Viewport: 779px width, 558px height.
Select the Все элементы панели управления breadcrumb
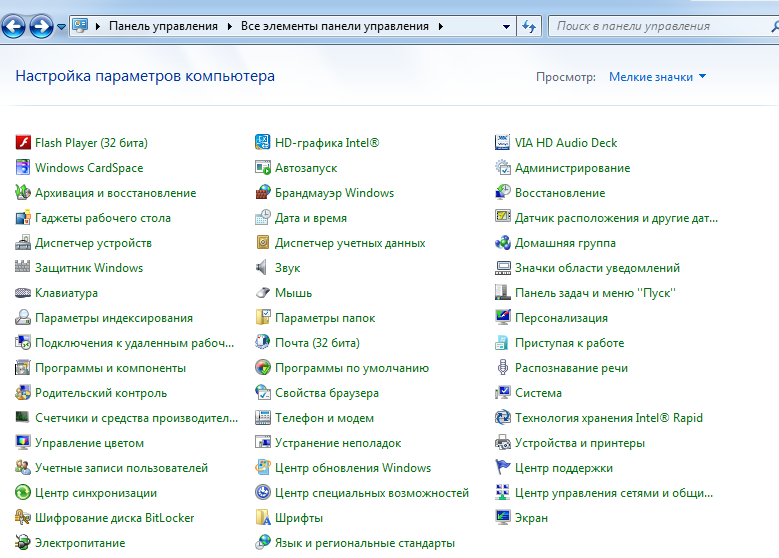coord(335,26)
